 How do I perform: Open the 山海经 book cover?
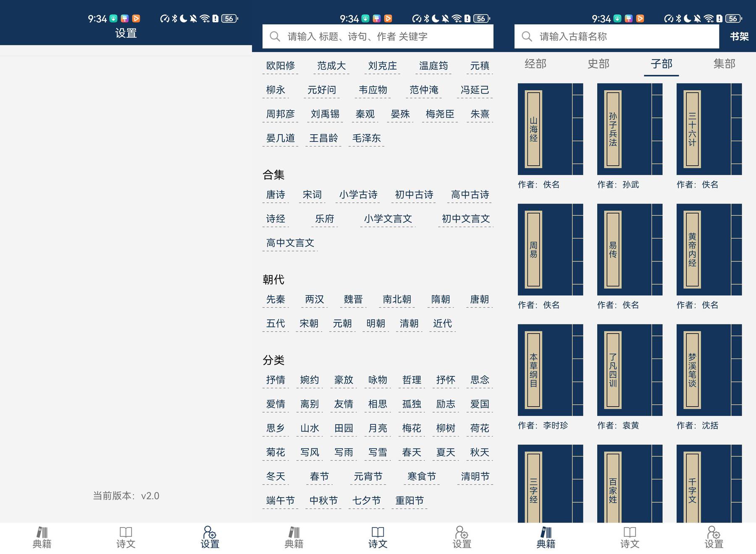(x=550, y=129)
